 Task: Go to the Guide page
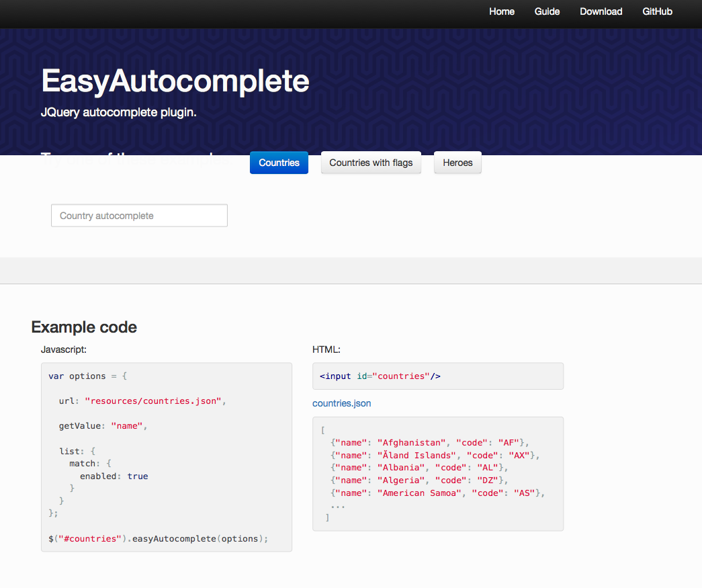pos(547,11)
